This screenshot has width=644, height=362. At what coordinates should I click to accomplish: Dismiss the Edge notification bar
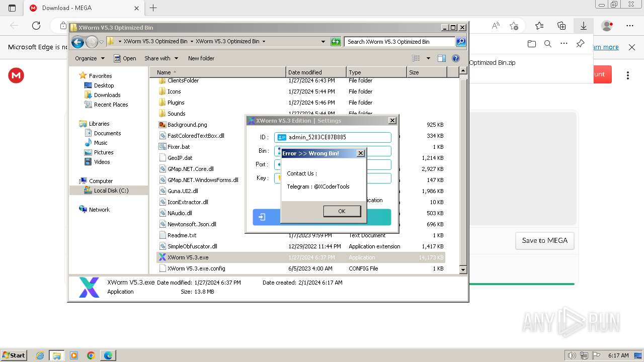(x=632, y=47)
